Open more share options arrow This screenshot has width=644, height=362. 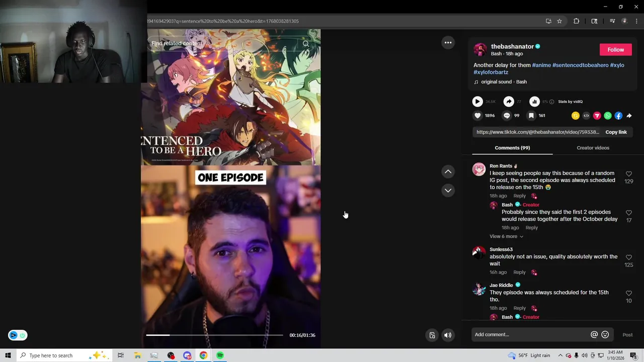(x=629, y=116)
